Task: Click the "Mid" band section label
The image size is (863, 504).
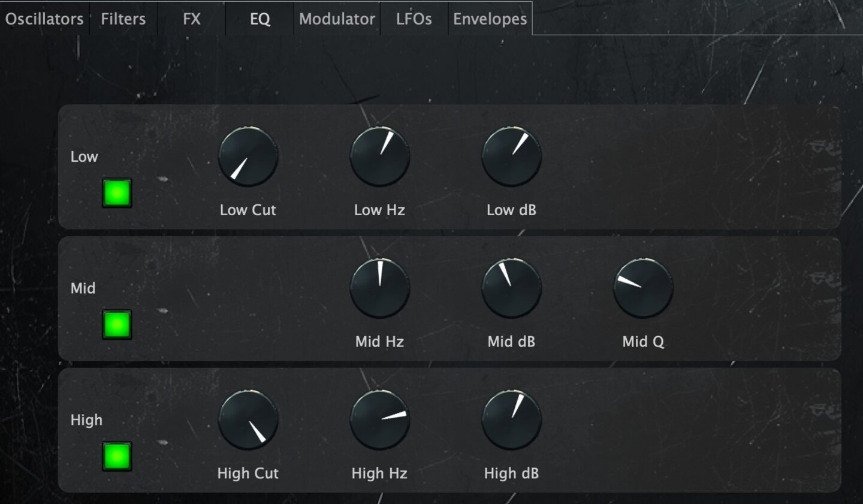Action: click(x=83, y=288)
